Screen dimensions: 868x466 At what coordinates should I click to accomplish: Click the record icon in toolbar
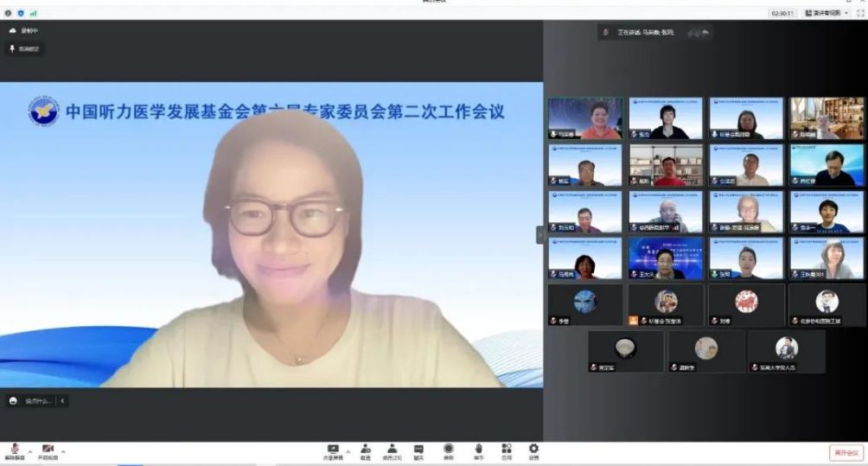tap(448, 449)
